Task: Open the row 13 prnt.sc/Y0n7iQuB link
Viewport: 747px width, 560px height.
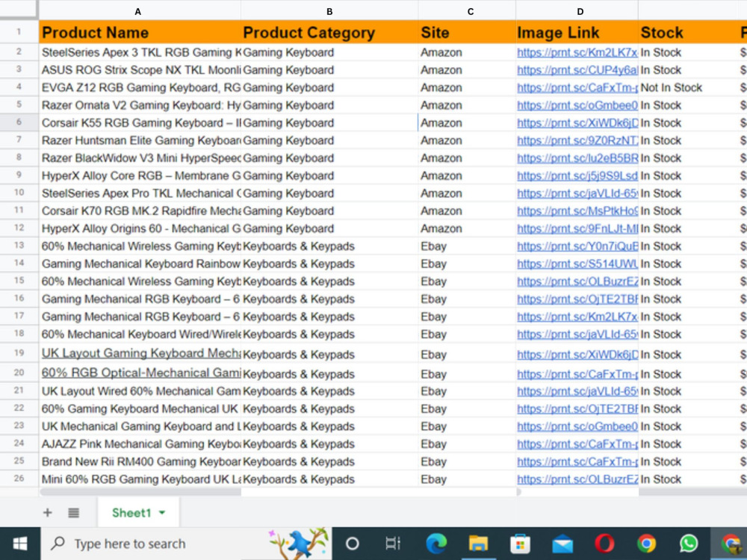Action: coord(577,246)
